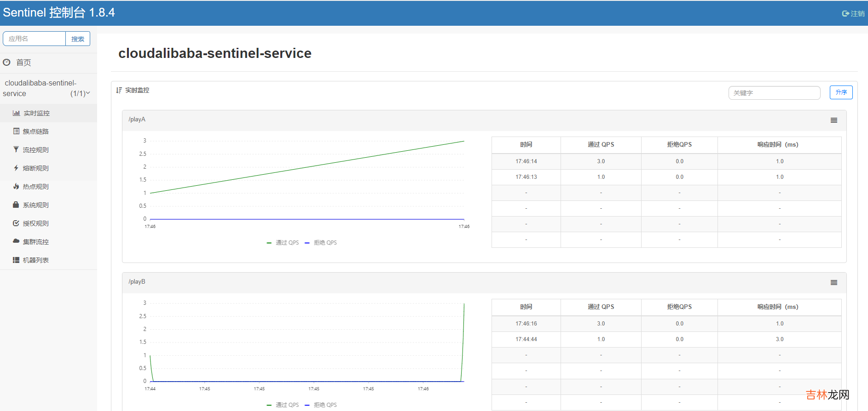This screenshot has height=411, width=868.
Task: Click the bar chart icon for 实时监控
Action: pyautogui.click(x=16, y=113)
